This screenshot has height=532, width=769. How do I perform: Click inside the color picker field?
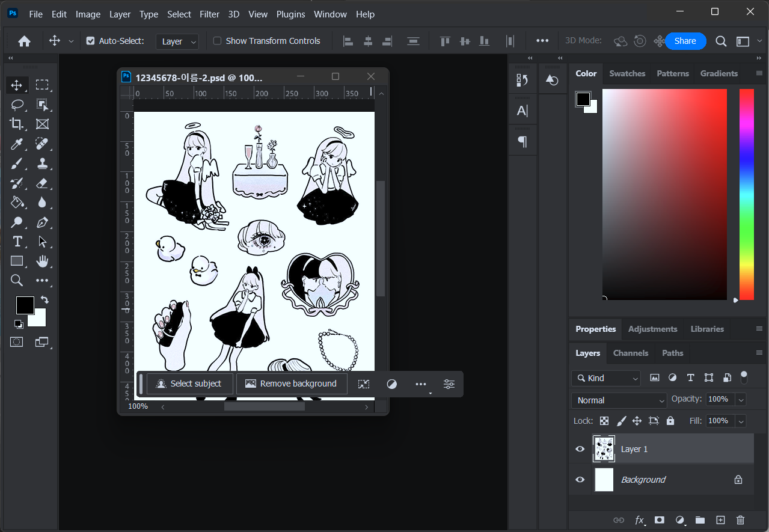664,194
